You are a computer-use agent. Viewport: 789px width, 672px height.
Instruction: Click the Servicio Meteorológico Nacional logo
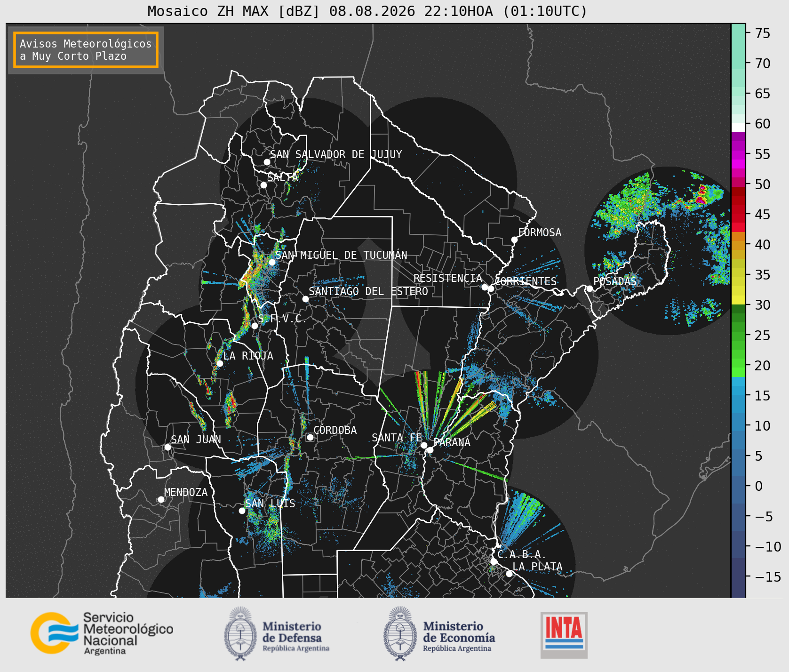(102, 633)
